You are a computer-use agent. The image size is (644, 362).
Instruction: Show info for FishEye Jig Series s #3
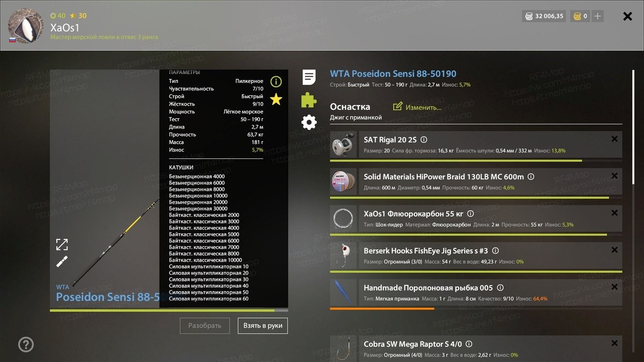click(x=495, y=250)
